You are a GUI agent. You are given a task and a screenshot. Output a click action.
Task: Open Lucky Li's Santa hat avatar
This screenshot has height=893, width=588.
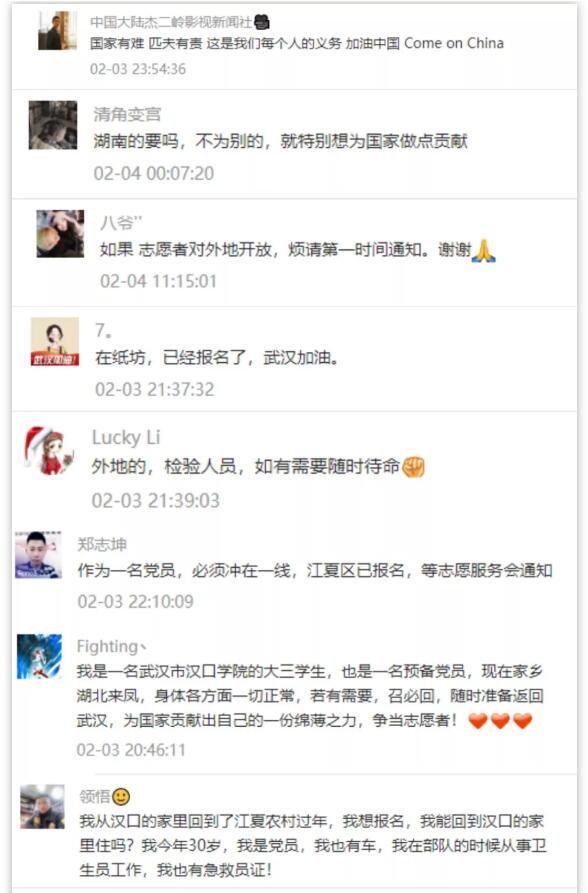pyautogui.click(x=50, y=450)
